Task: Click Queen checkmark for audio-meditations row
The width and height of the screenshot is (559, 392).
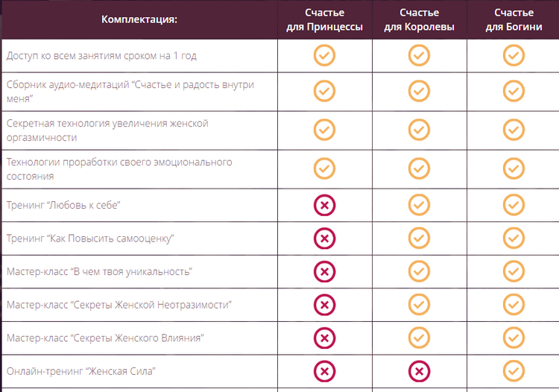Action: (x=419, y=91)
